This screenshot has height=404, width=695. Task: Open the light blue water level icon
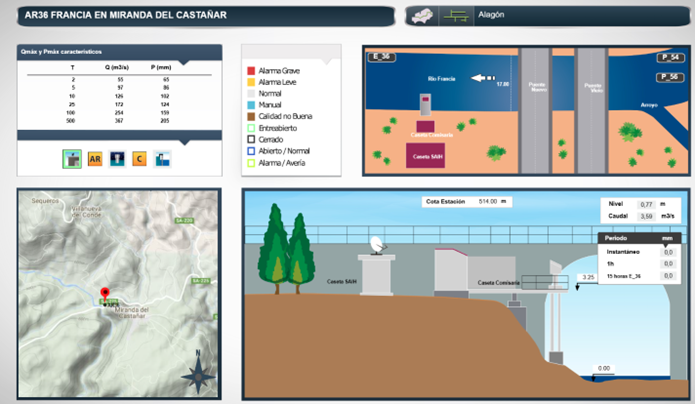click(x=162, y=159)
